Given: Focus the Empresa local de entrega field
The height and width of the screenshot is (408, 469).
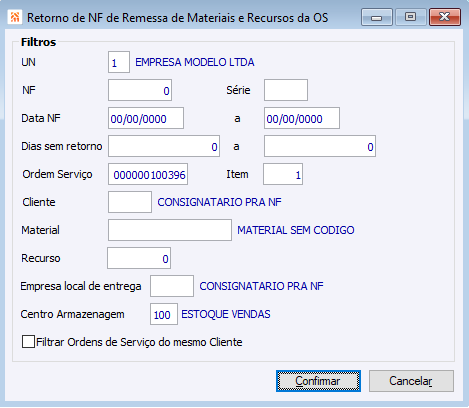Looking at the screenshot, I should click(172, 286).
